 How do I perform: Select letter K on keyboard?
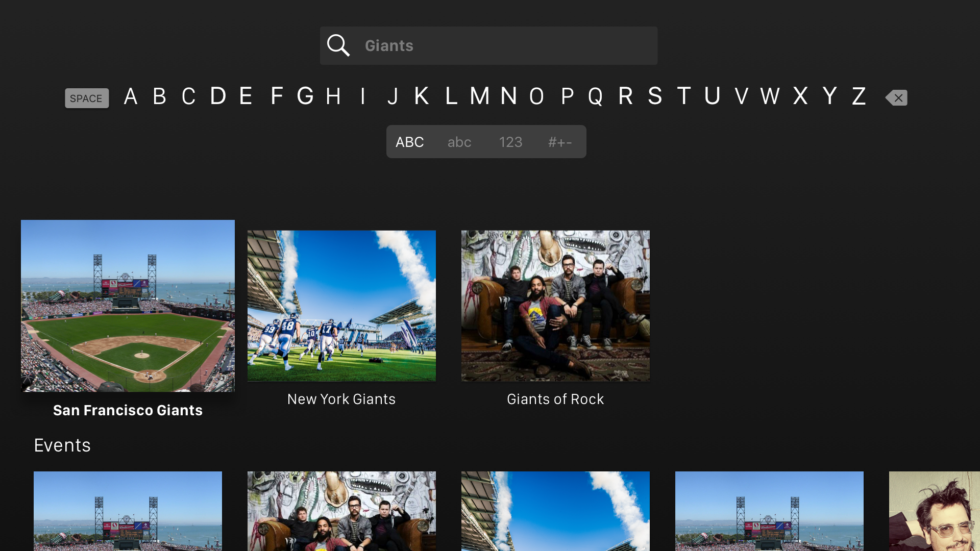point(422,96)
